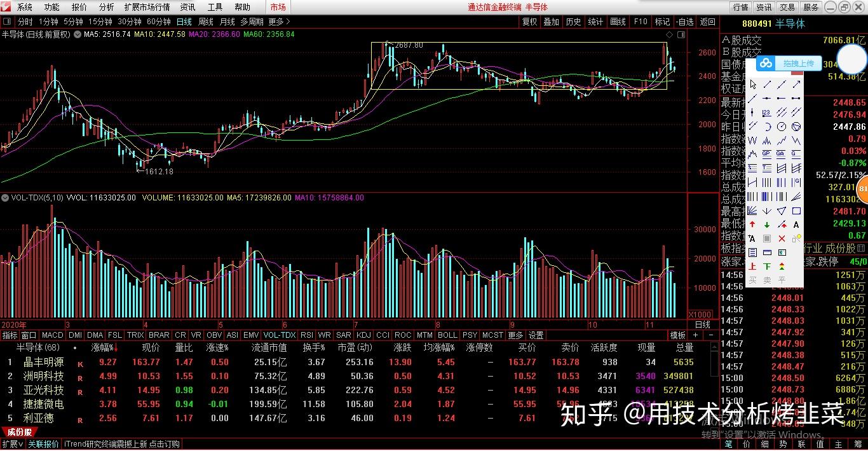868x451 pixels.
Task: Click the orange circular 81 badge
Action: pyautogui.click(x=863, y=189)
